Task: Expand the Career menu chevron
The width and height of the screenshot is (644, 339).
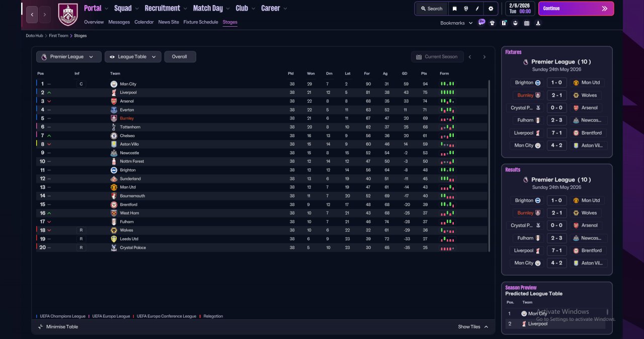Action: [x=285, y=9]
